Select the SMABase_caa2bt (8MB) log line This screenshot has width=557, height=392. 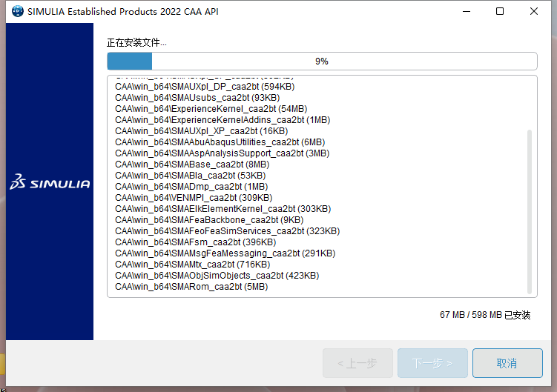(x=192, y=165)
